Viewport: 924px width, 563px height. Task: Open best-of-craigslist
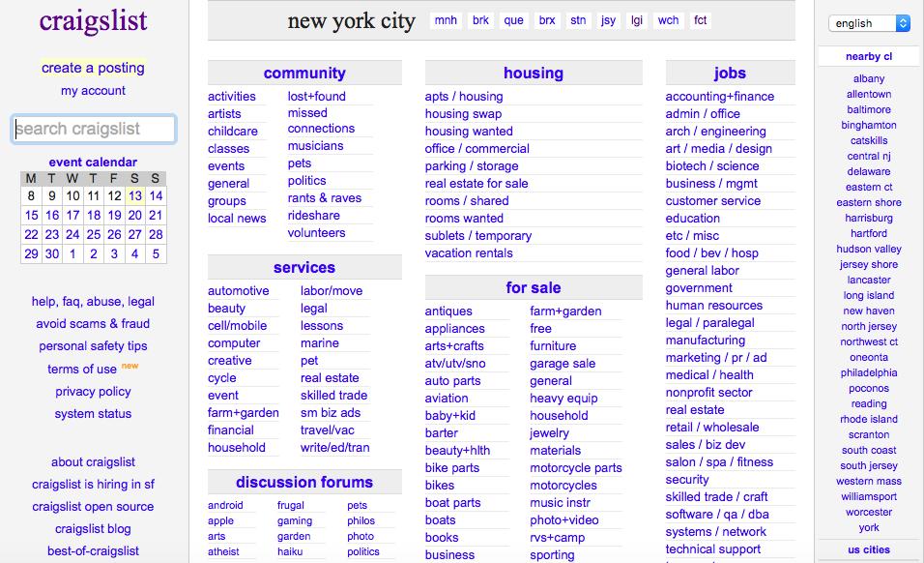click(x=93, y=551)
